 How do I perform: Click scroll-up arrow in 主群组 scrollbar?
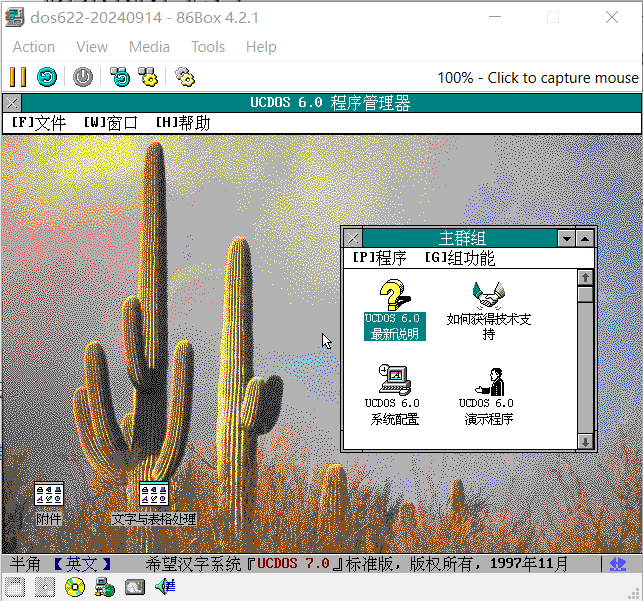pyautogui.click(x=585, y=278)
